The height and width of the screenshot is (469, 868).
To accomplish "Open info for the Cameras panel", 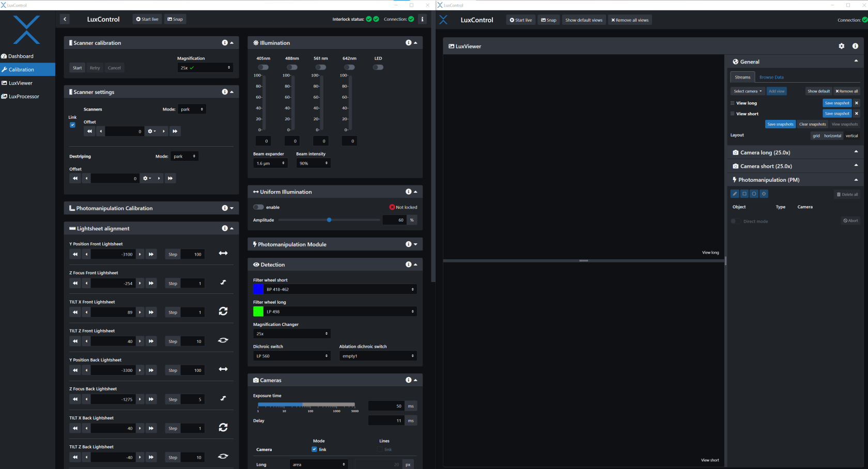I will pyautogui.click(x=409, y=380).
